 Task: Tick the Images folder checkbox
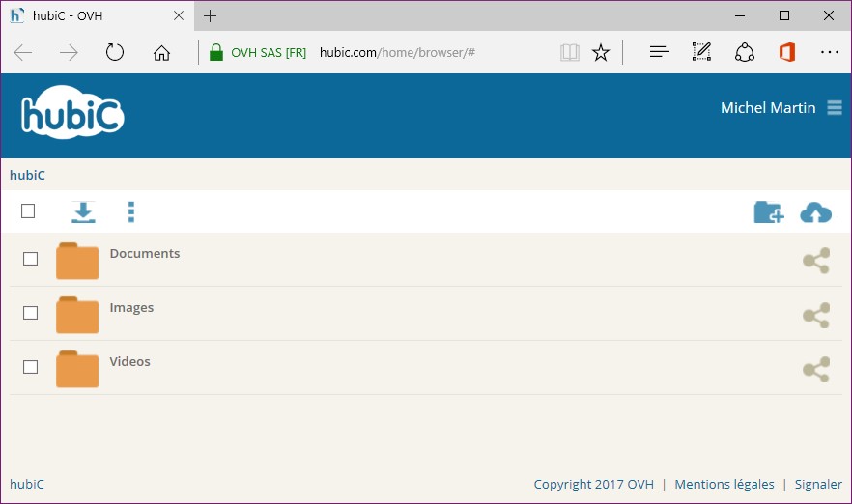31,313
